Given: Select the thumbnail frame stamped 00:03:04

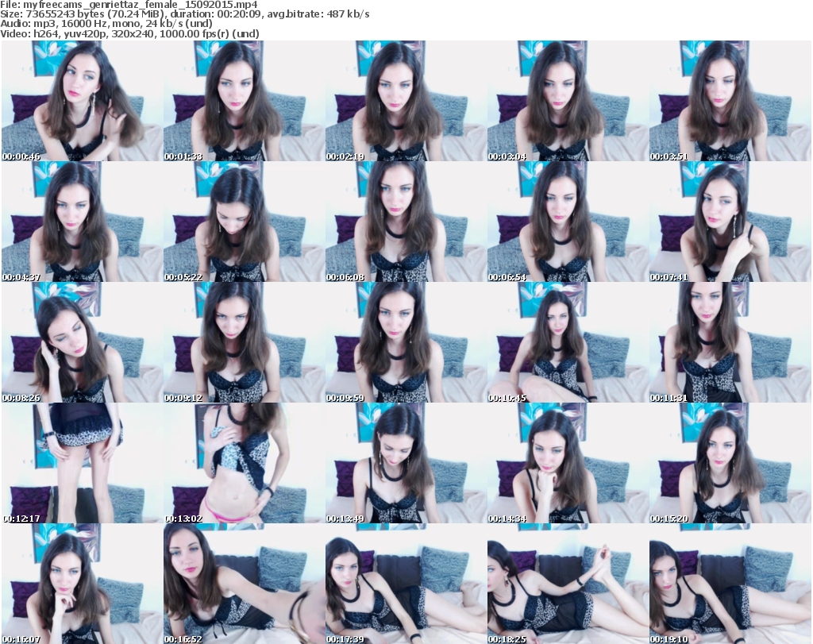Looking at the screenshot, I should [568, 101].
